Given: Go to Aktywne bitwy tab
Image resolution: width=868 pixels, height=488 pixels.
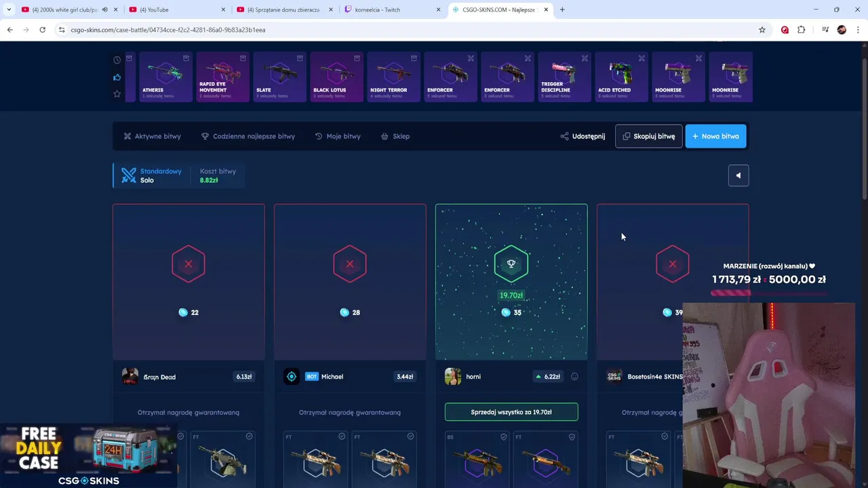Looking at the screenshot, I should click(x=152, y=136).
